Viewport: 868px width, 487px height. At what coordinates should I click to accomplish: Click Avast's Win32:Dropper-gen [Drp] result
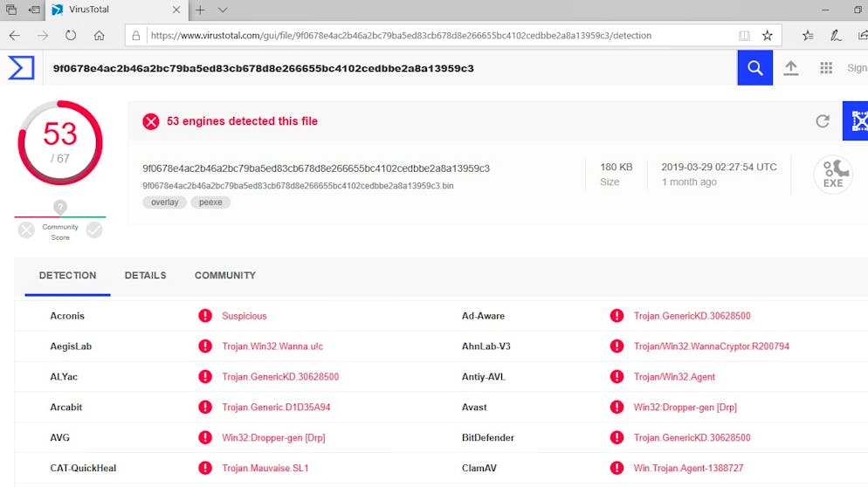coord(685,408)
